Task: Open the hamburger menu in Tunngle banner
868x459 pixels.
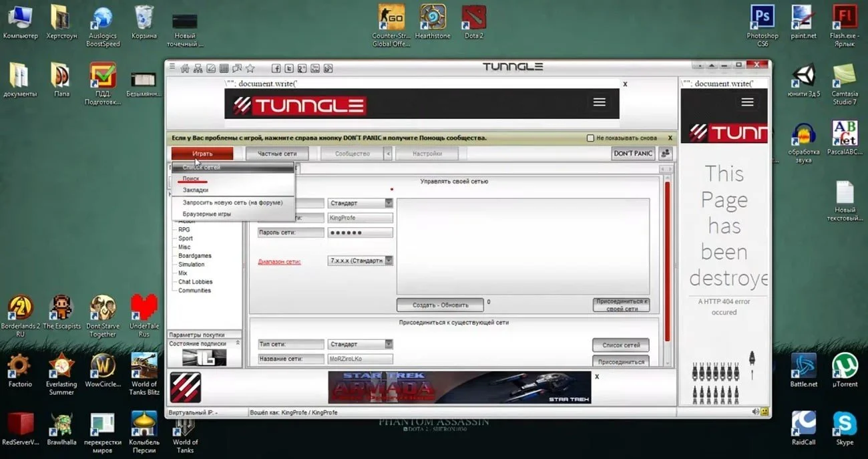Action: click(599, 102)
